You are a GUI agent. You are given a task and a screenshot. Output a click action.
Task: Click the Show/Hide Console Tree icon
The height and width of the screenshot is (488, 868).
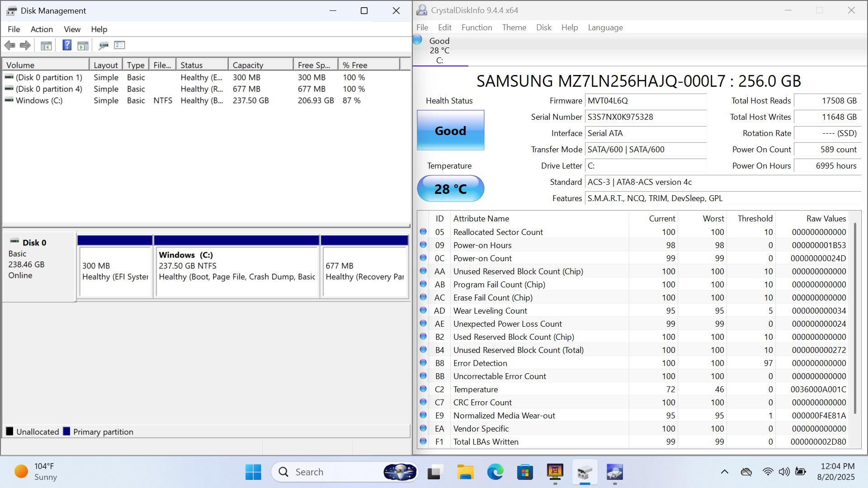(46, 45)
